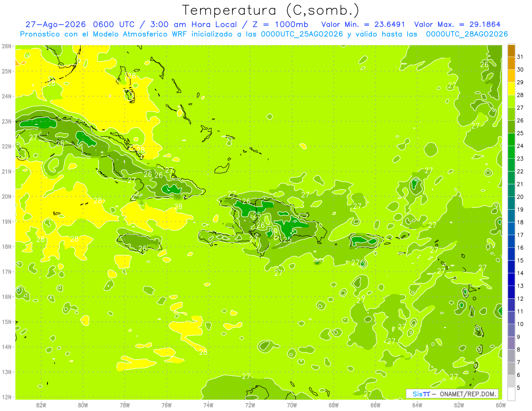Click the longitude label "82W"

click(x=41, y=405)
